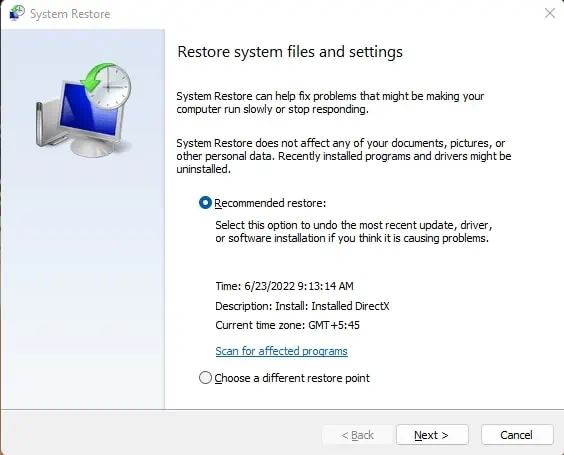Click the 'Current time zone: GMT+5:45' text
Image resolution: width=564 pixels, height=455 pixels.
(287, 325)
